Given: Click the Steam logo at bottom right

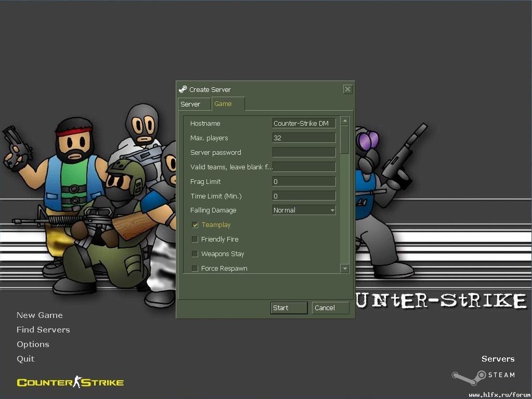Looking at the screenshot, I should [x=483, y=377].
